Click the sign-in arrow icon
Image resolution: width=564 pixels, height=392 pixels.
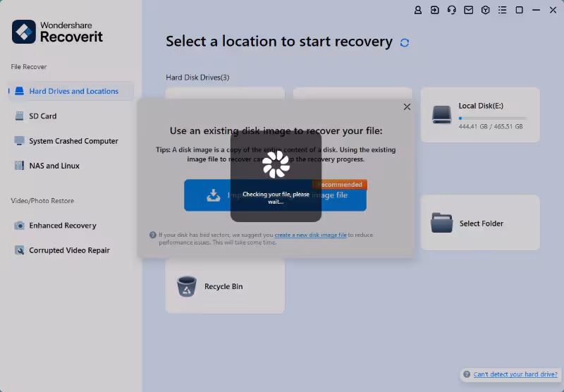(x=435, y=10)
